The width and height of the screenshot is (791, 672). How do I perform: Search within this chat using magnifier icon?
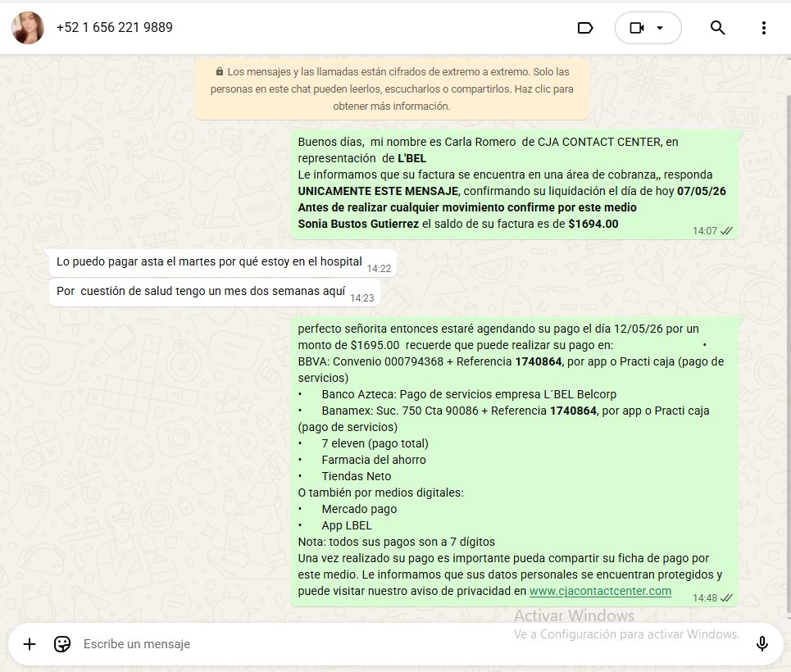pos(717,28)
